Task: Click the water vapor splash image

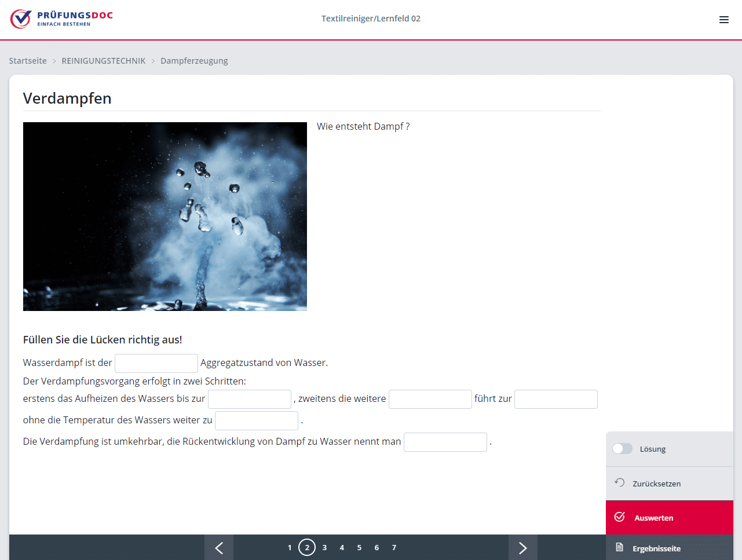Action: 165,217
